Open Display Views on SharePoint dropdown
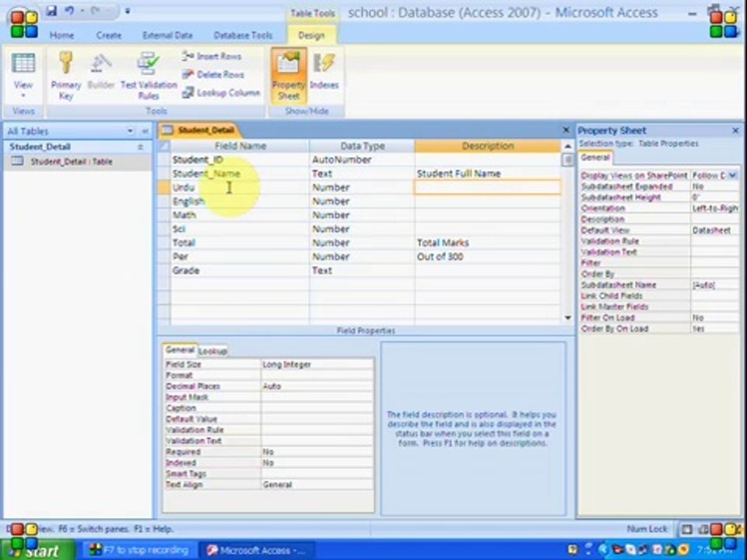This screenshot has height=560, width=747. coord(733,175)
